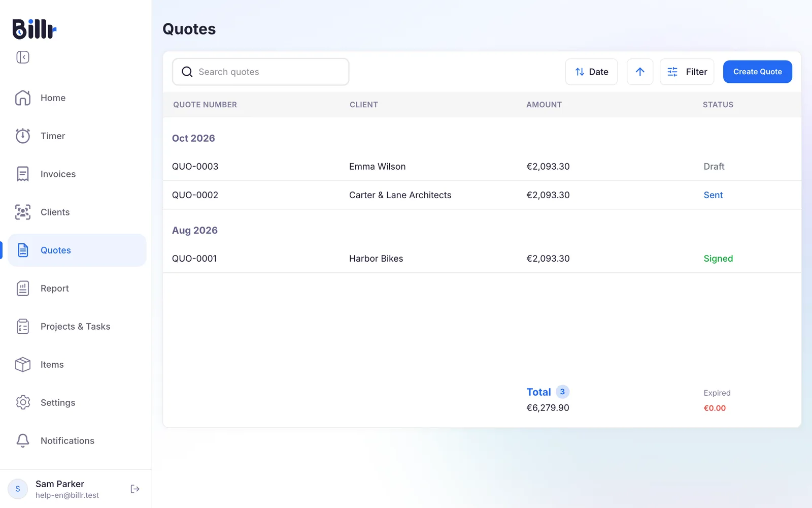Open Notifications bell icon
This screenshot has height=508, width=812.
point(23,440)
